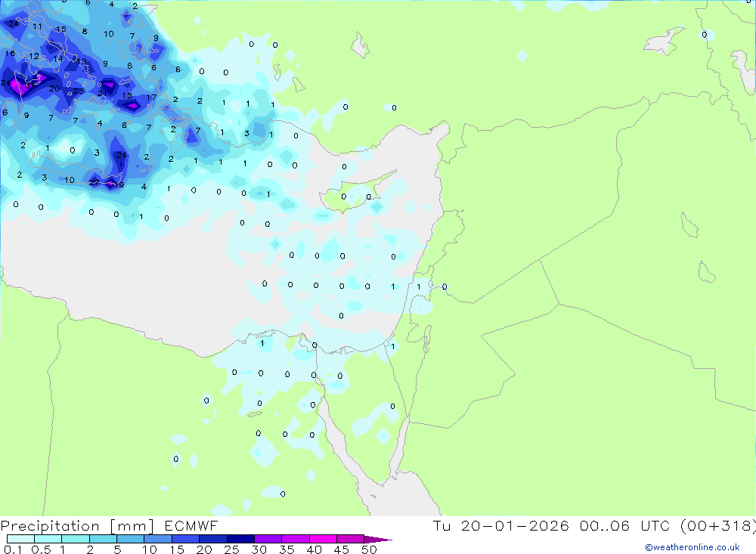Pick the legend swatch between 0.1 and 0.5
Viewport: 756px width, 554px height.
(x=20, y=539)
